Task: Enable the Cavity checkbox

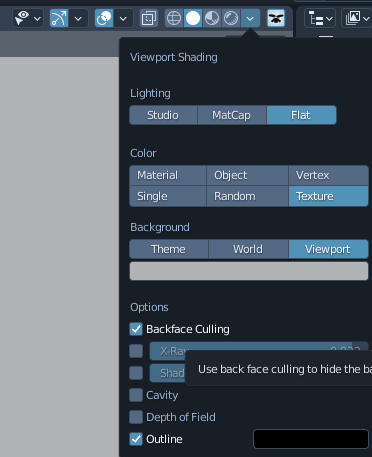Action: click(x=136, y=395)
